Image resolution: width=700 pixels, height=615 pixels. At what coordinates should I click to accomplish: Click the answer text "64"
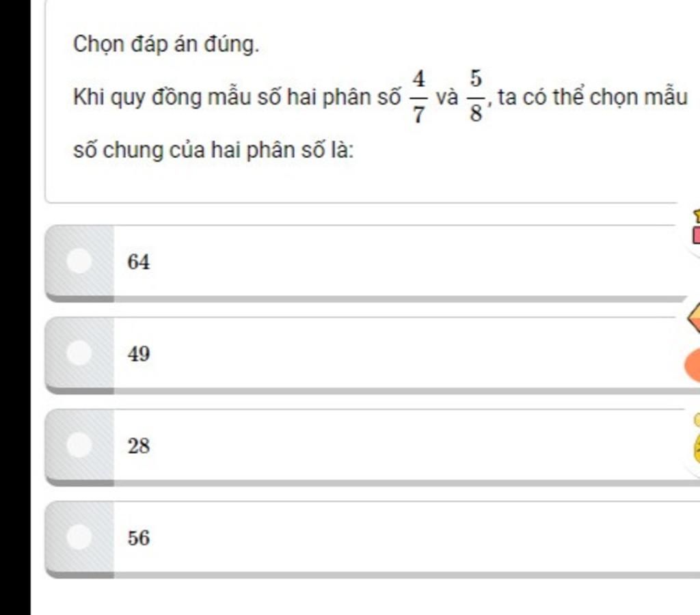pyautogui.click(x=138, y=262)
